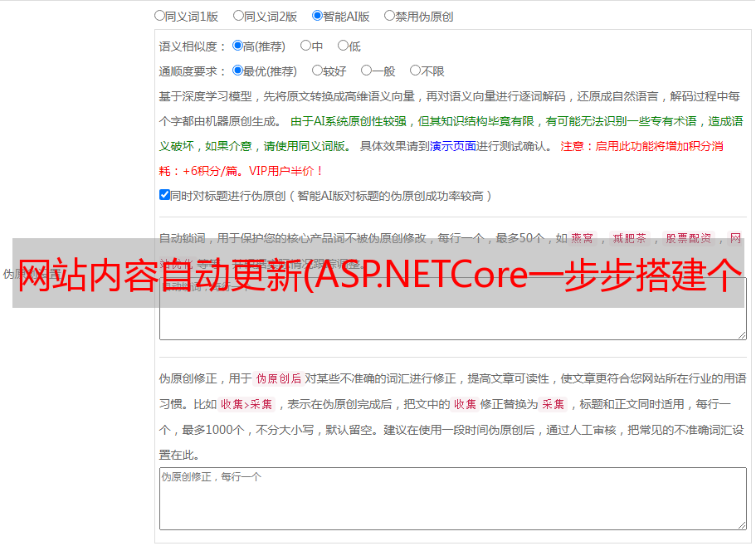This screenshot has height=546, width=756.
Task: Click the 减肥茶 example tag
Action: click(629, 238)
